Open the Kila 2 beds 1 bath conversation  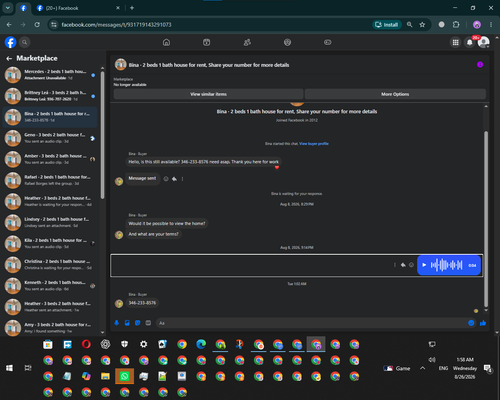tap(50, 243)
